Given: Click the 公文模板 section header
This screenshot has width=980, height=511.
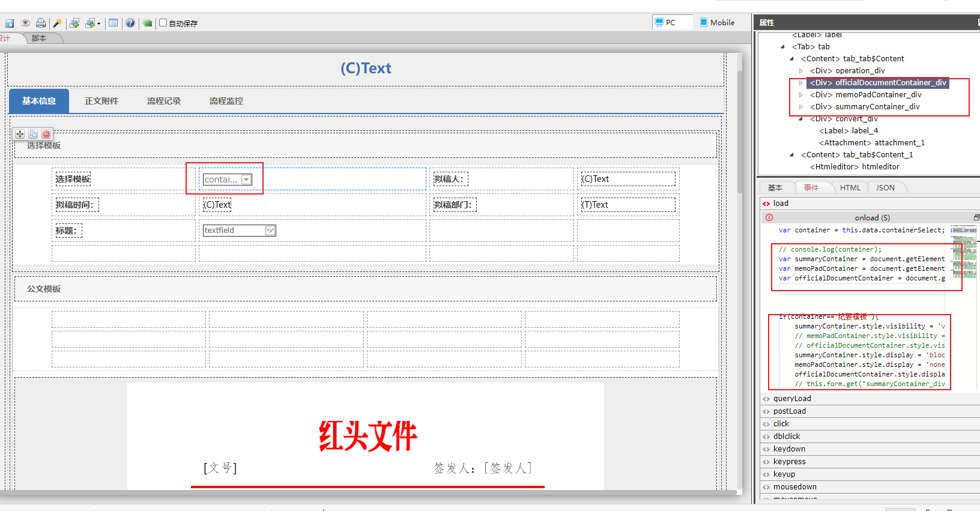Looking at the screenshot, I should point(366,289).
